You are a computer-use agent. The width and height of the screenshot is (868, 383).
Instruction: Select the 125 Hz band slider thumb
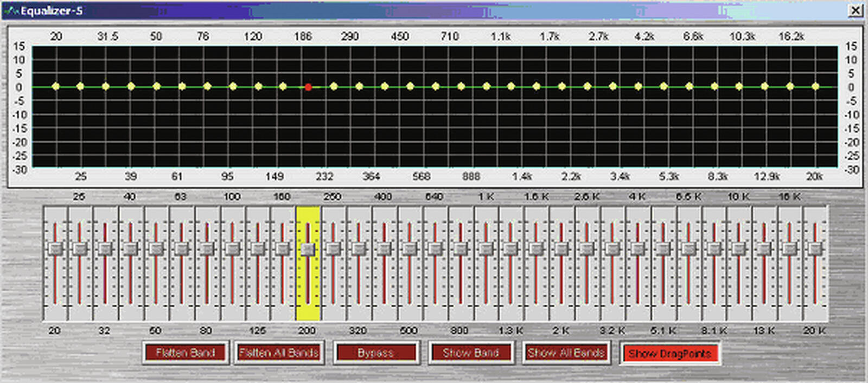258,249
